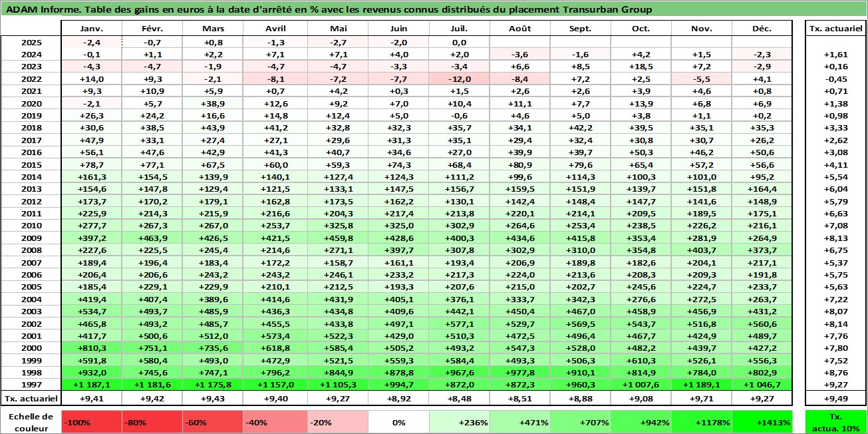Click the Mars column header
868x434 pixels.
coord(213,29)
